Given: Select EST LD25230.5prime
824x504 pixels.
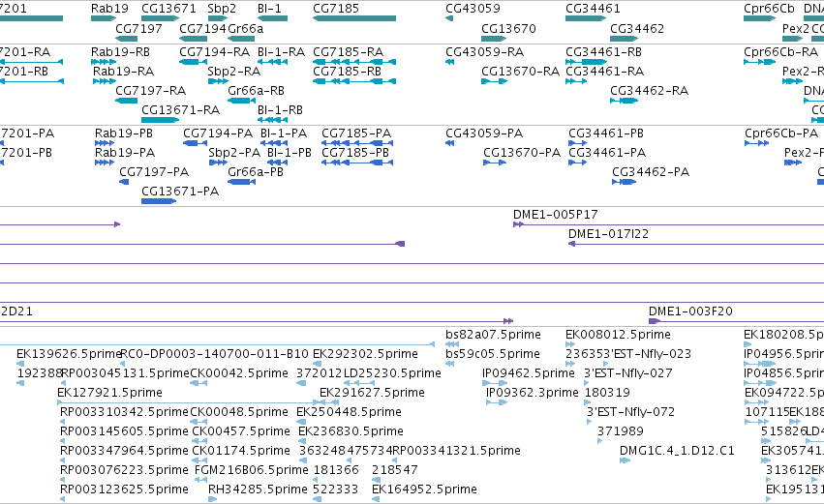Looking at the screenshot, I should 392,373.
